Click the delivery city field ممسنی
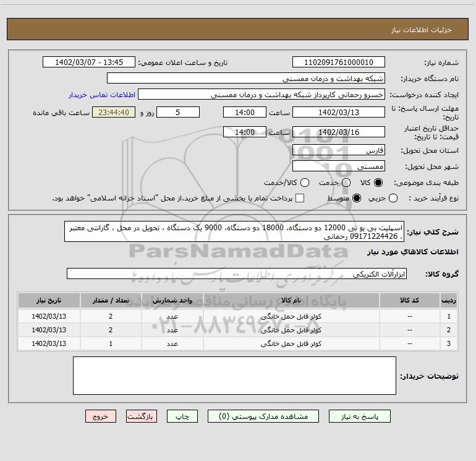Screen dimensions: 476x461 pos(339,166)
